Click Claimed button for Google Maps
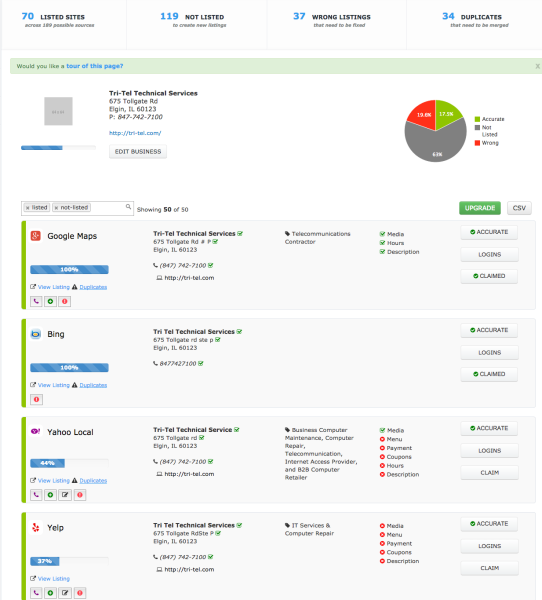This screenshot has width=542, height=600. (x=489, y=276)
